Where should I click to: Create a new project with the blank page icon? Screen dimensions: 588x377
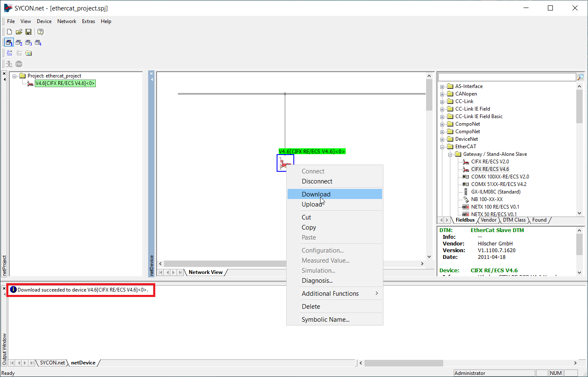click(9, 32)
